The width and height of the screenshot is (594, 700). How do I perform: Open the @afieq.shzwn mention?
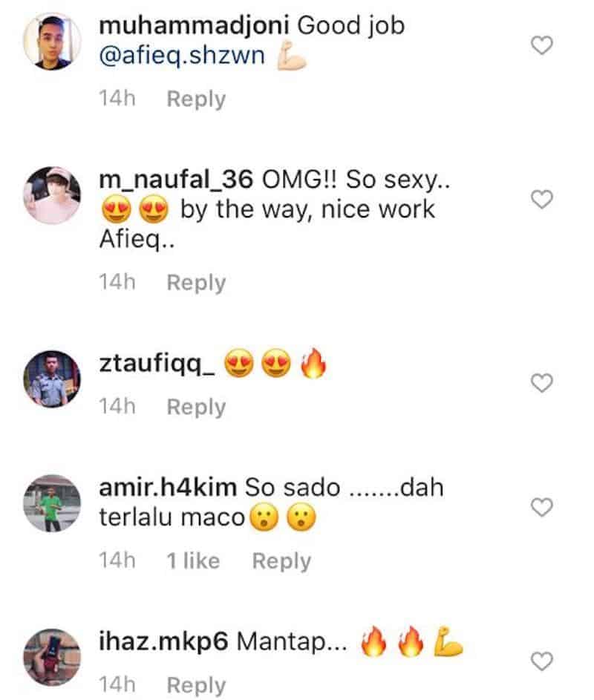tap(181, 56)
